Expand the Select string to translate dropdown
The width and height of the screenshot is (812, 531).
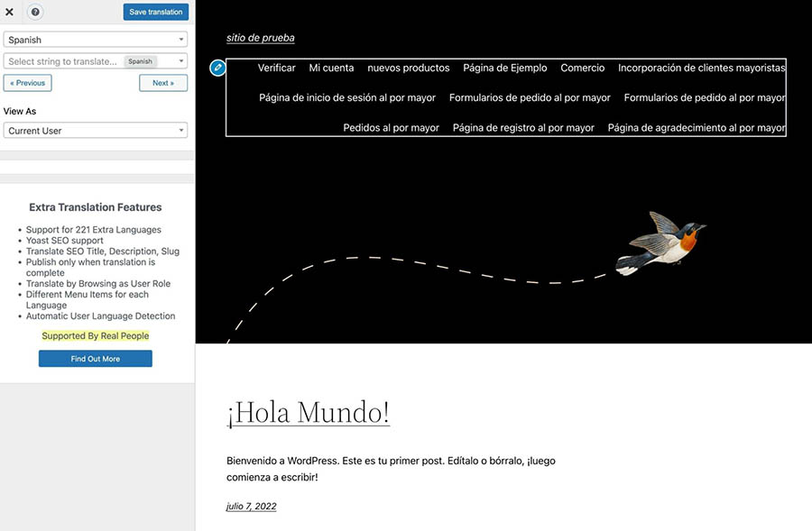tap(95, 61)
